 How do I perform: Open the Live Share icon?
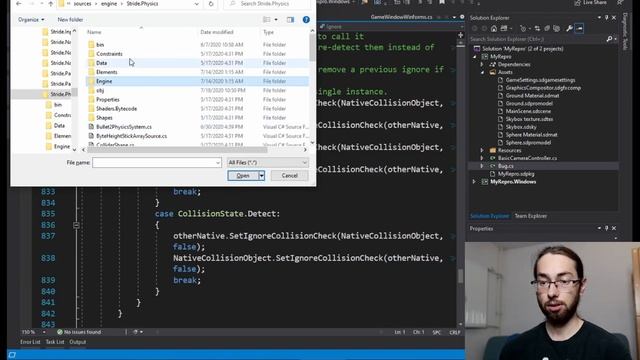pos(578,3)
